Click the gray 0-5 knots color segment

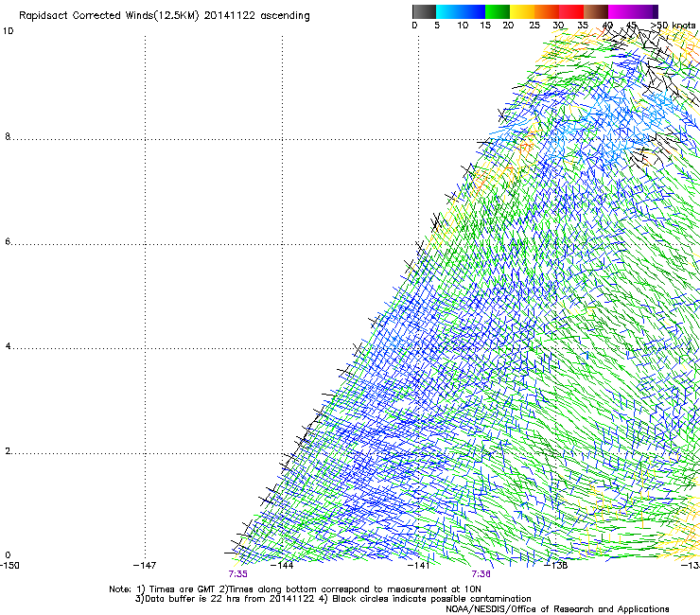(x=424, y=11)
